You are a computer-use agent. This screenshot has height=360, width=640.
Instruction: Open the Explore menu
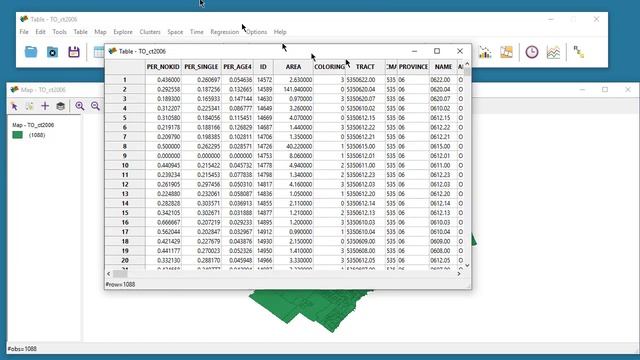pos(123,32)
